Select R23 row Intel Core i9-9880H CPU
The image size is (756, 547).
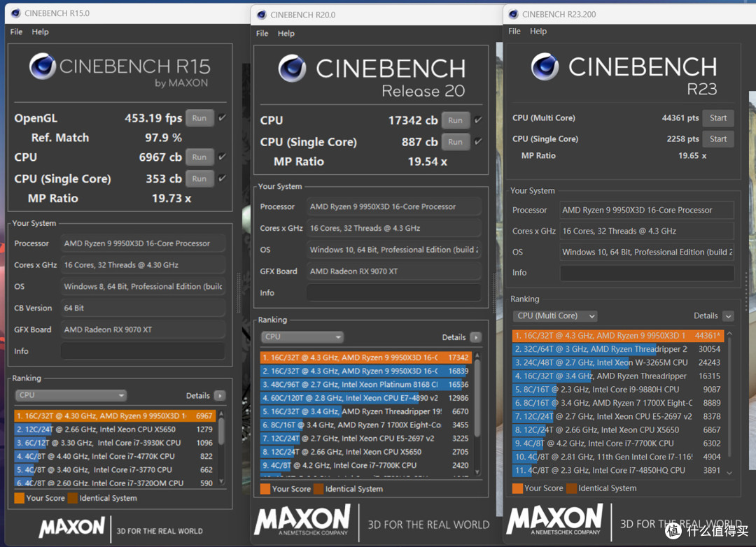click(617, 390)
